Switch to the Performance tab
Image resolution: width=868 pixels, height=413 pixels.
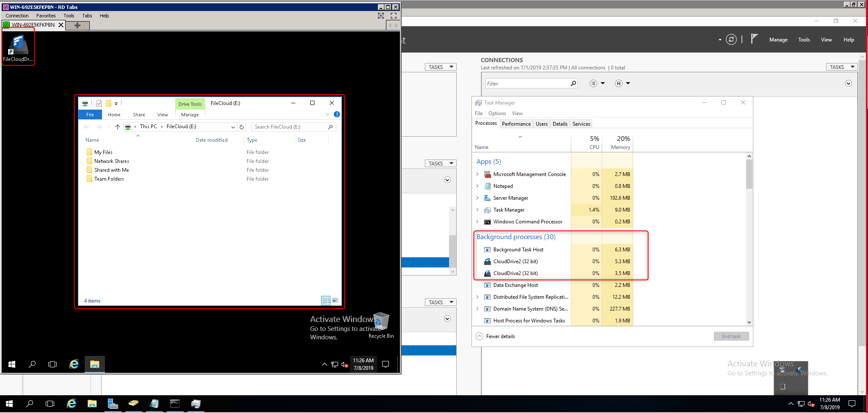[x=516, y=124]
